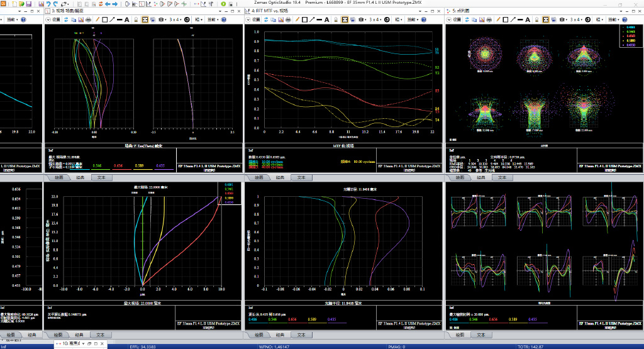Click the 0.4861 wavelength color entry in the spot diagram legend
The width and height of the screenshot is (644, 349).
point(630,28)
